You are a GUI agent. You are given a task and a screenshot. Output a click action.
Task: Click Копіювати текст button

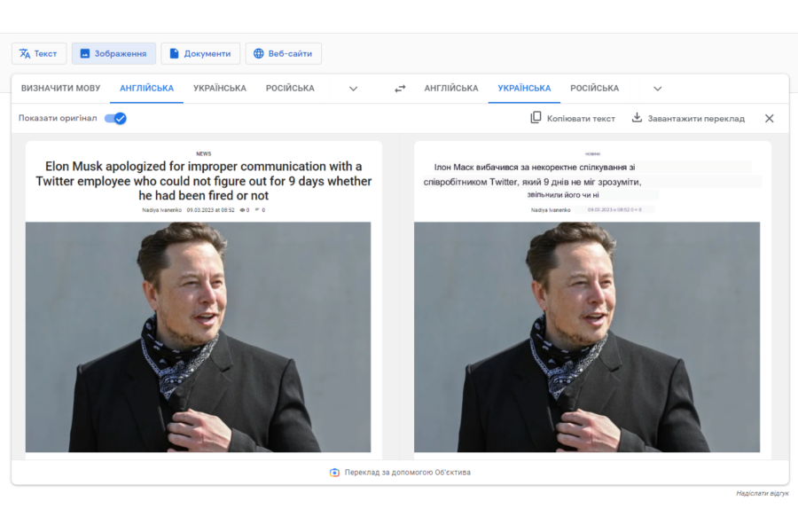573,118
